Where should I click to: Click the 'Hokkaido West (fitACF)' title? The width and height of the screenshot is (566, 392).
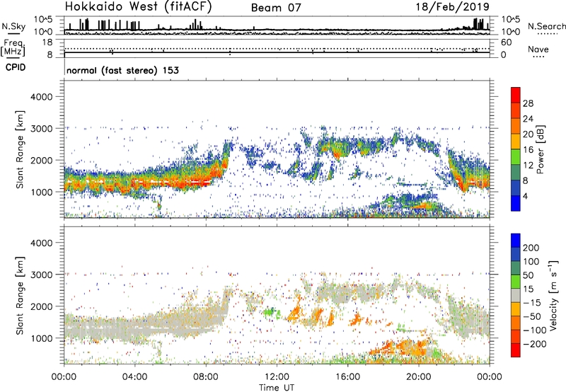tap(138, 7)
